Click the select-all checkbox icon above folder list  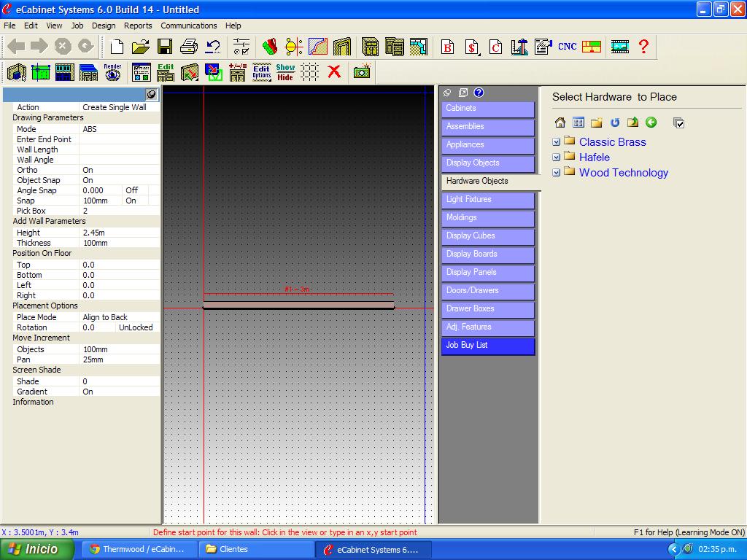tap(678, 122)
